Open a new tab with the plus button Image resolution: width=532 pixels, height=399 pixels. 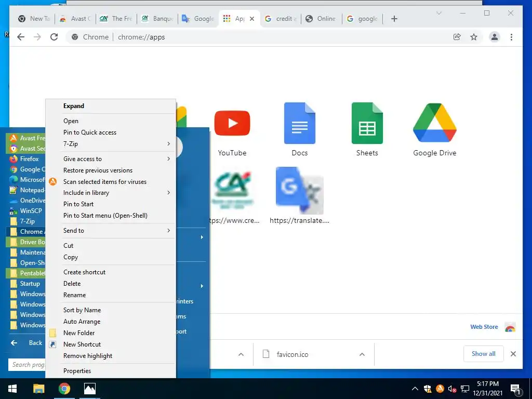pyautogui.click(x=394, y=19)
